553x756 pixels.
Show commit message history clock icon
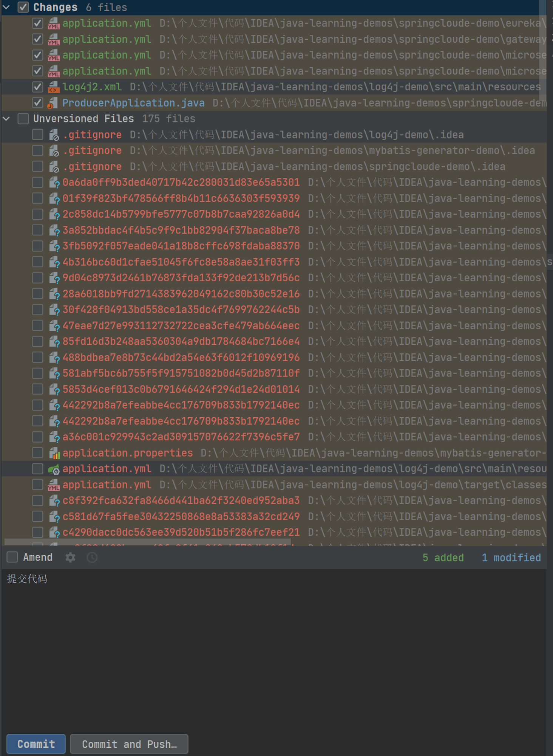point(92,558)
